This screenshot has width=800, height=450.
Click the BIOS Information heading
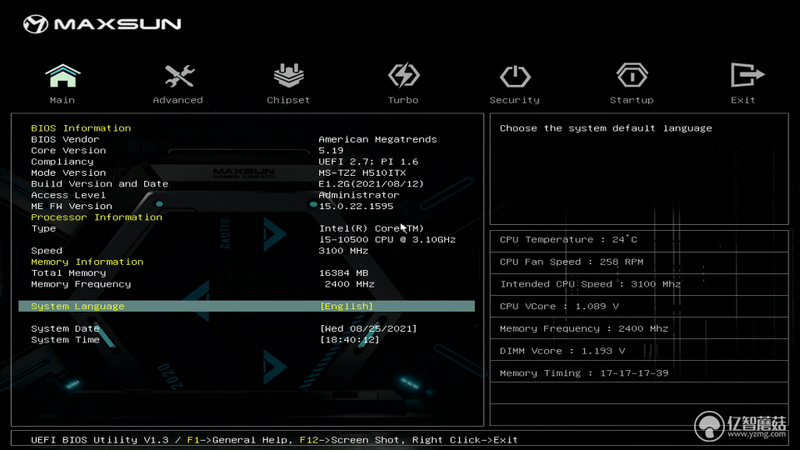81,128
